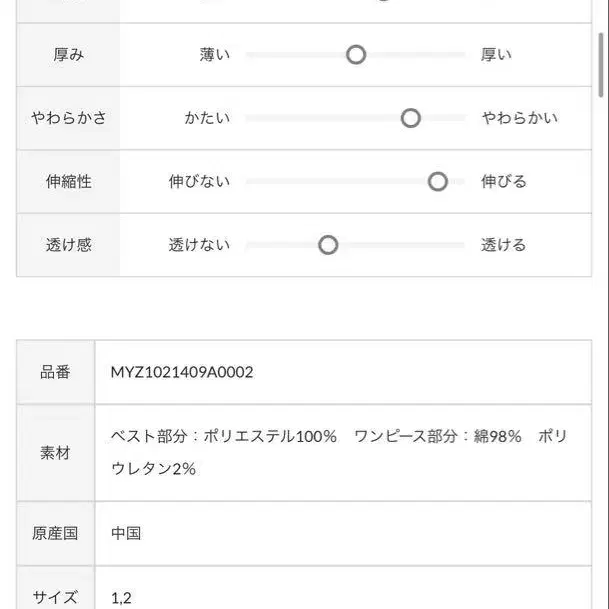Click the 素材 header cell

click(x=56, y=453)
